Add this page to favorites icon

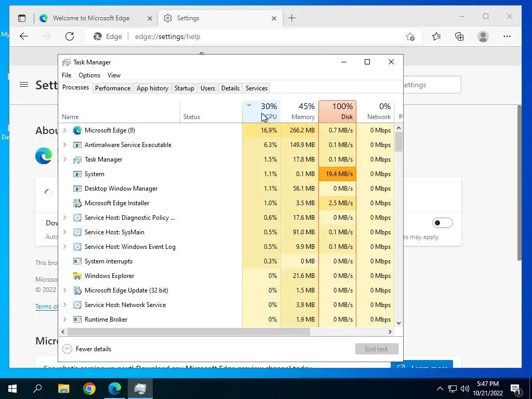pyautogui.click(x=410, y=36)
